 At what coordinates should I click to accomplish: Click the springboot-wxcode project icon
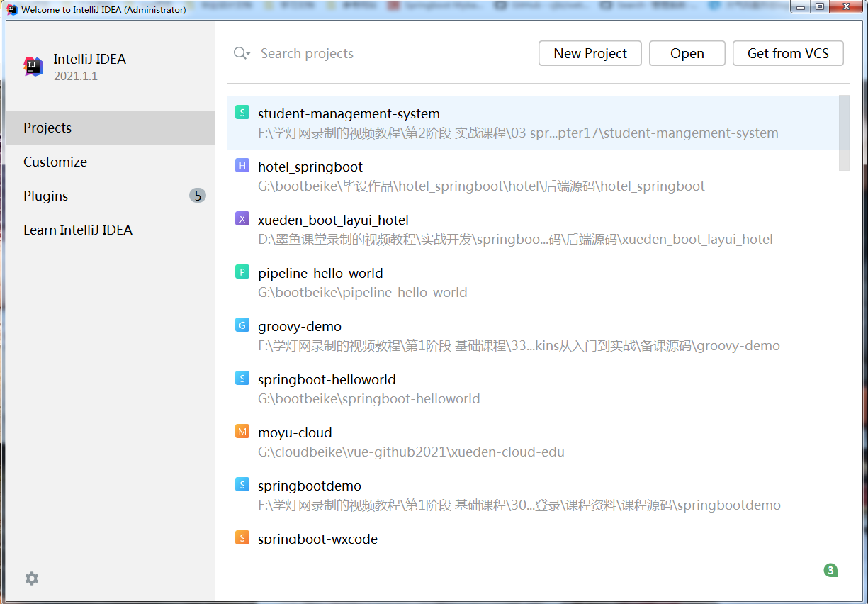[x=242, y=537]
